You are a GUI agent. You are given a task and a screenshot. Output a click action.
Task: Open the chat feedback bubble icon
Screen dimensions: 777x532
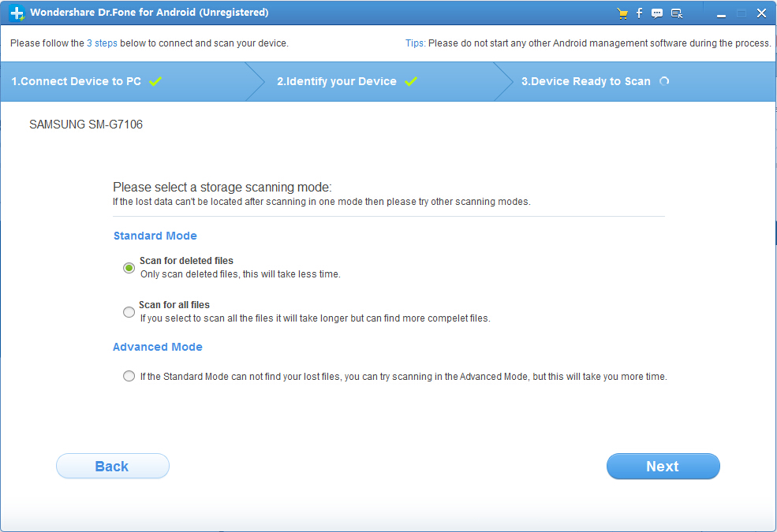pos(657,13)
